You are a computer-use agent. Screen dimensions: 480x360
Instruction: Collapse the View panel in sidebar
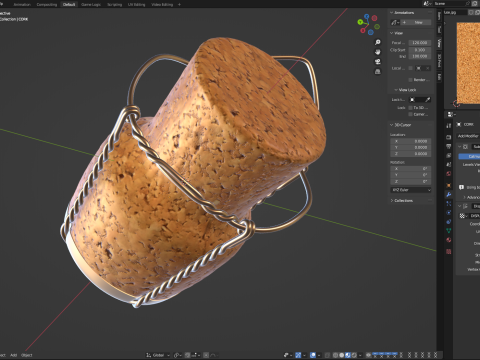(397, 33)
